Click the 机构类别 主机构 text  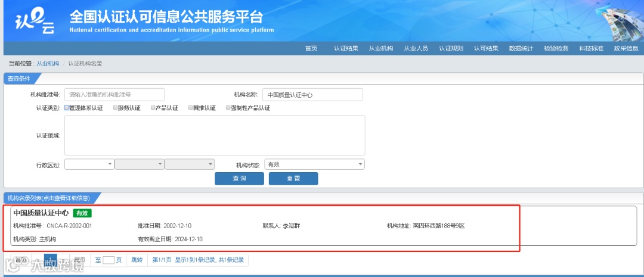tap(35, 239)
